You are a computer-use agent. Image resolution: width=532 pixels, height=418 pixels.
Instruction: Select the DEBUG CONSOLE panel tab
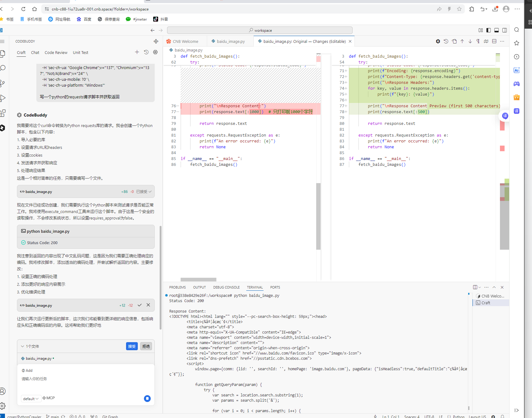coord(227,287)
